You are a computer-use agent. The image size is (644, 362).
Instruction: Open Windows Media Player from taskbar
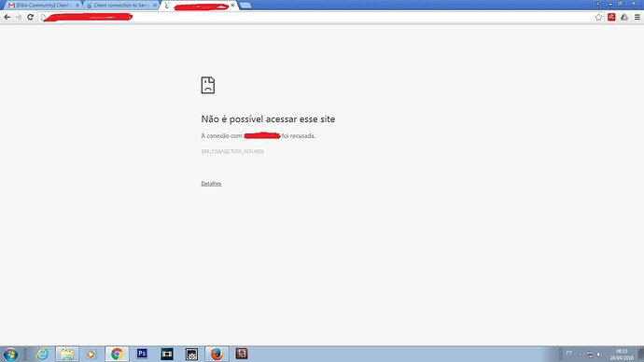click(x=91, y=354)
